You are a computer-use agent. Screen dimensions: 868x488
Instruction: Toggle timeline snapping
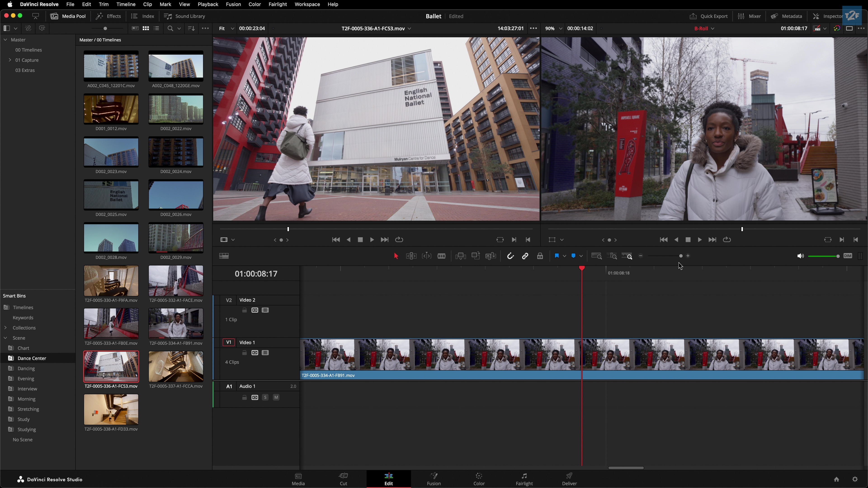(510, 256)
